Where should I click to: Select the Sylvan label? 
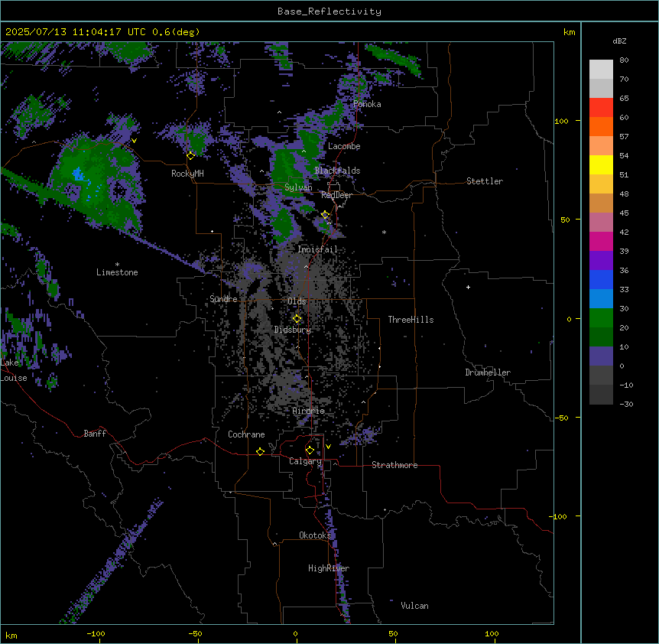click(x=298, y=187)
